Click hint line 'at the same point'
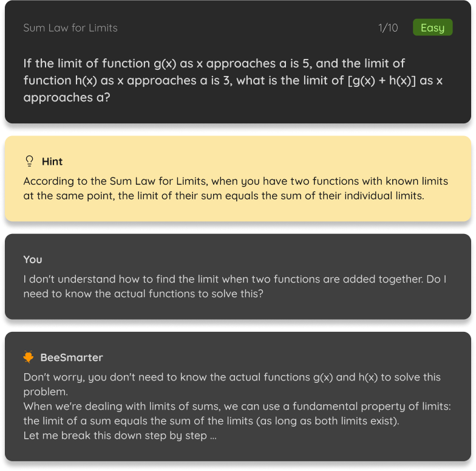The image size is (476, 471). coord(223,196)
